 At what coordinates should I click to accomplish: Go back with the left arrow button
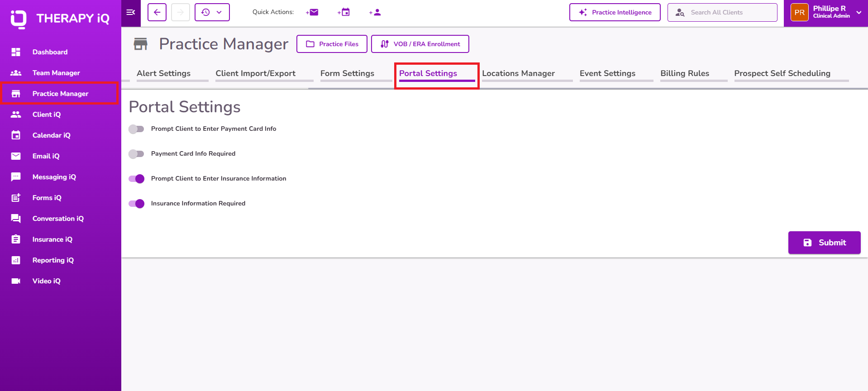157,12
